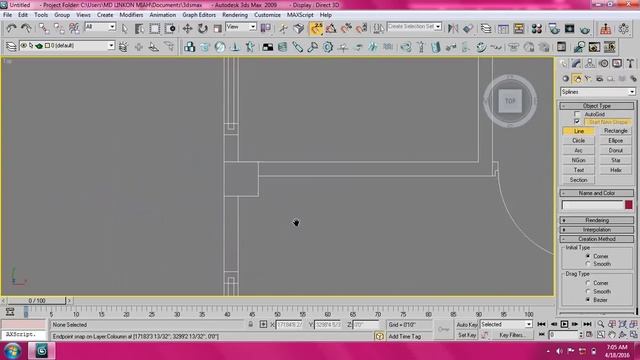Viewport: 640px width, 360px height.
Task: Enable the AutoGrid checkbox
Action: [577, 114]
